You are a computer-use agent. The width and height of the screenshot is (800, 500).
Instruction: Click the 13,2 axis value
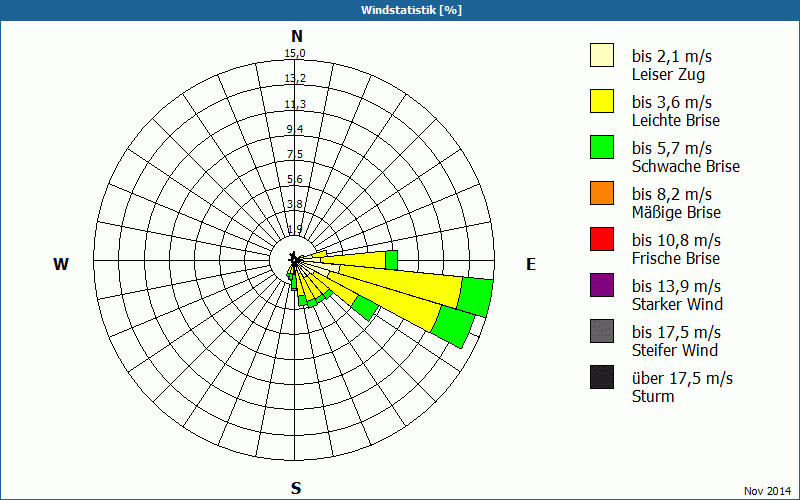(295, 79)
